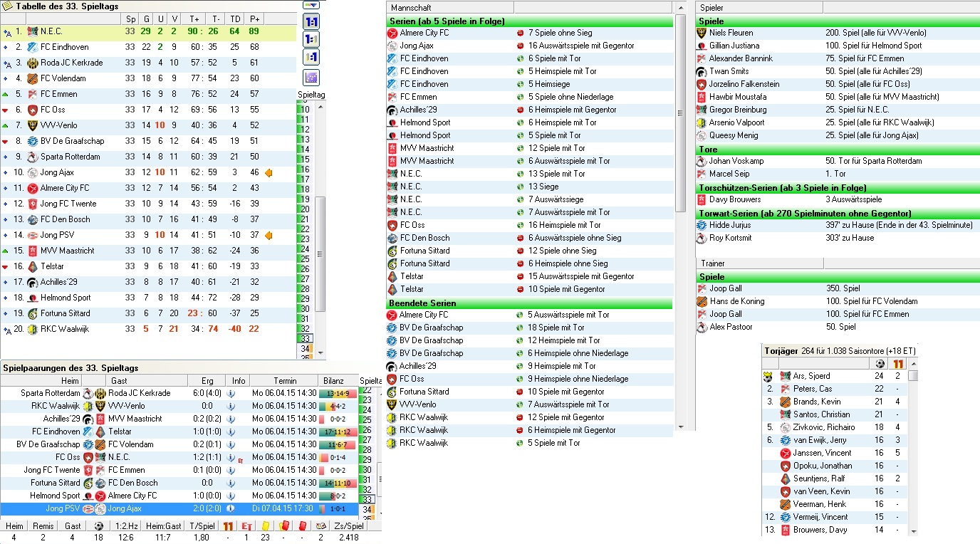Click the Sp column header in league table
Image resolution: width=980 pixels, height=544 pixels.
(130, 19)
